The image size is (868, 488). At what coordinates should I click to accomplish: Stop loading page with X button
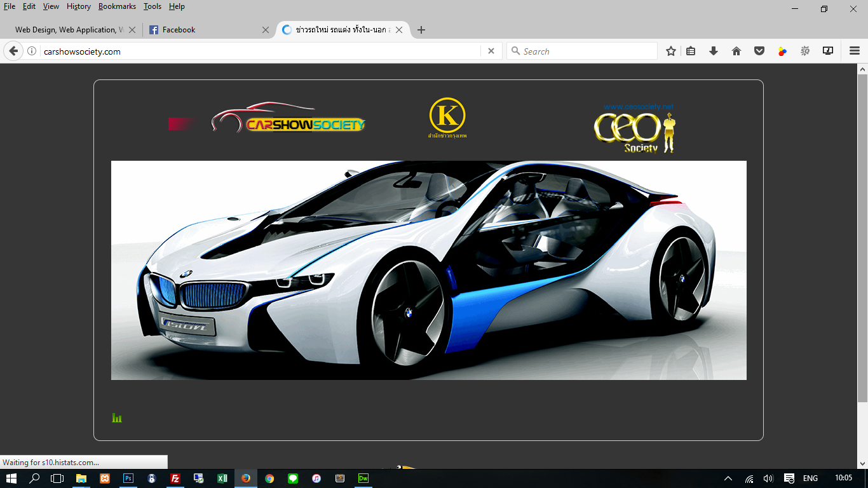[x=491, y=51]
